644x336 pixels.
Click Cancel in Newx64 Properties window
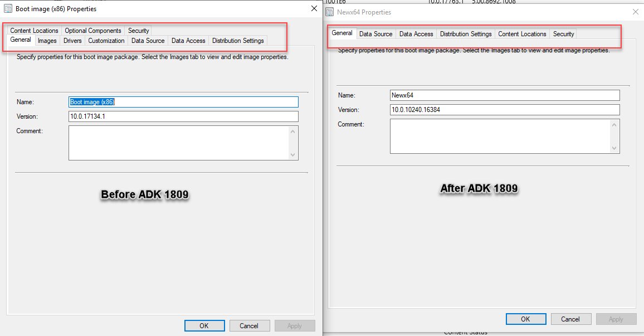coord(570,319)
